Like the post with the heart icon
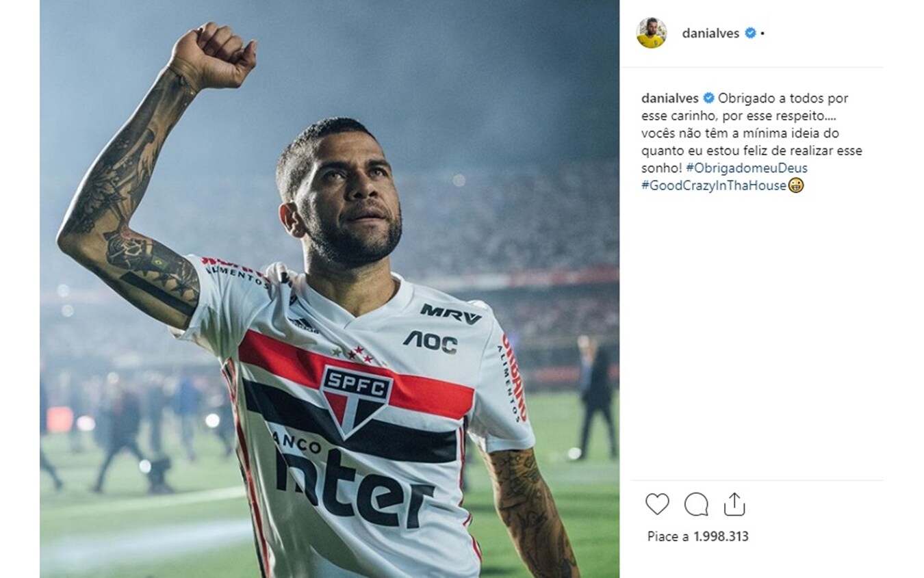Image resolution: width=924 pixels, height=578 pixels. 657,504
